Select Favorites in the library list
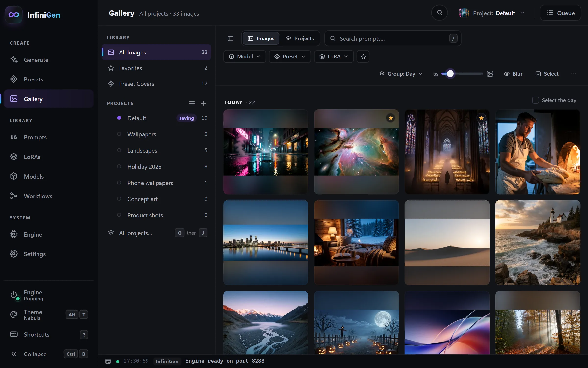588x368 pixels. point(157,68)
